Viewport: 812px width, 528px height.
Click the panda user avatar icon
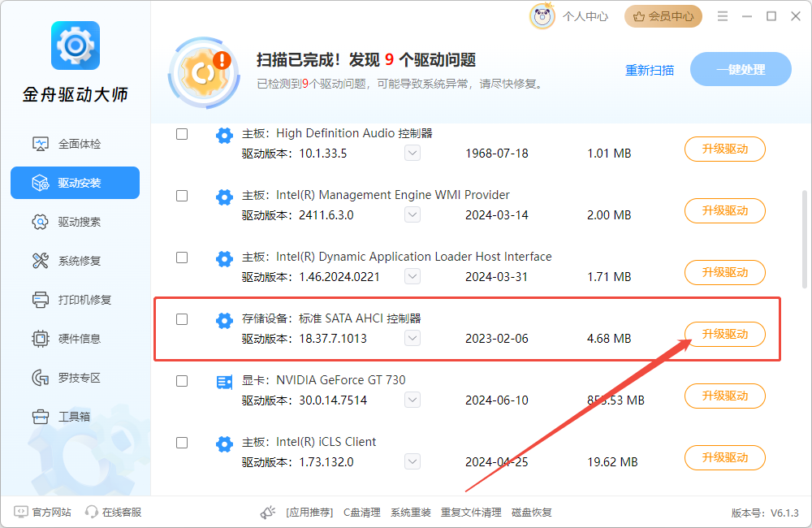542,16
